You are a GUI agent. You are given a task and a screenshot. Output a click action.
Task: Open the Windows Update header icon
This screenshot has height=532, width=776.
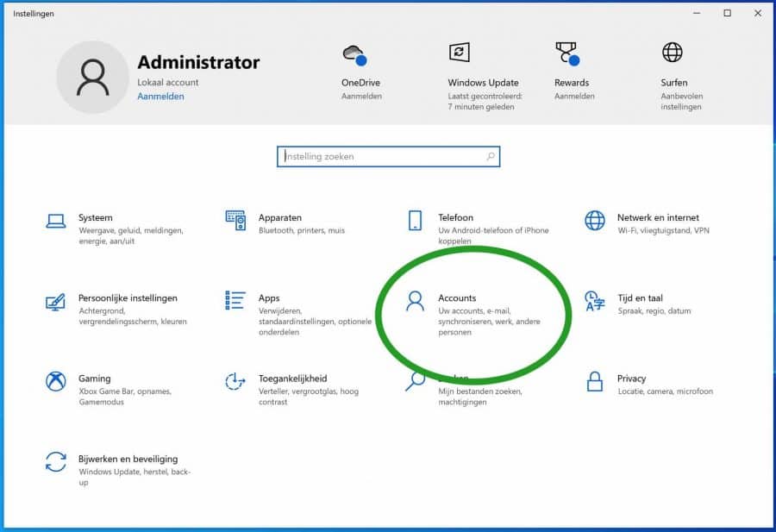[460, 52]
